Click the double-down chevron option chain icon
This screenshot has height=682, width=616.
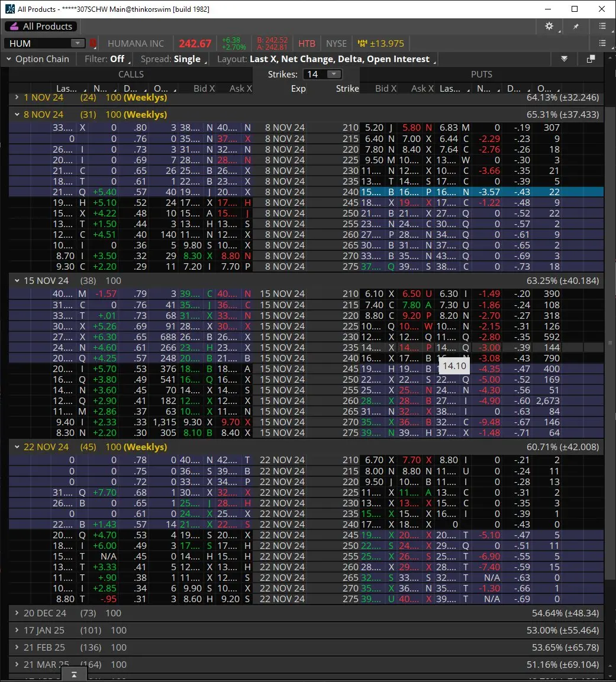pos(565,59)
